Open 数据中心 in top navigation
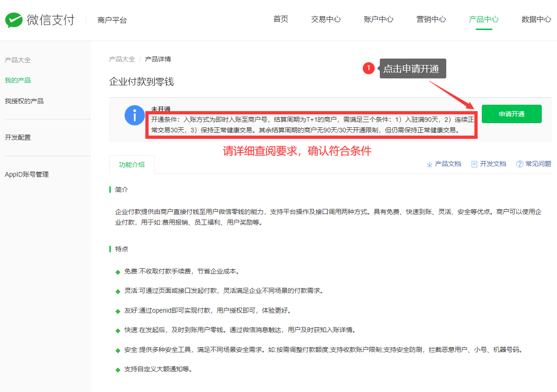 pos(536,19)
